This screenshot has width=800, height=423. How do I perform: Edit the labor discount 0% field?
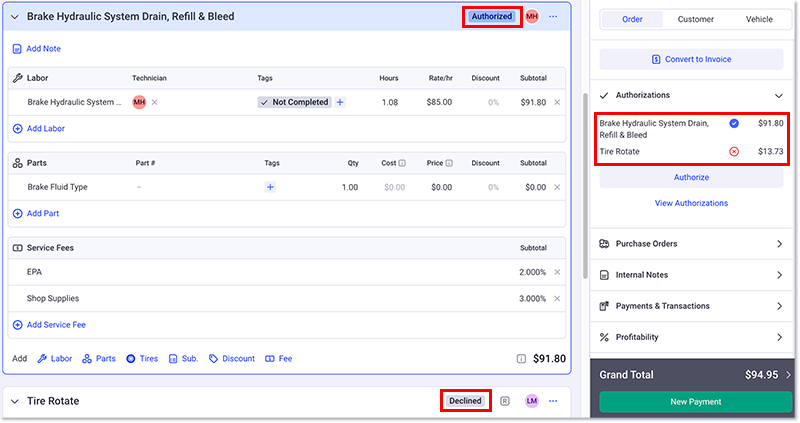click(x=493, y=102)
